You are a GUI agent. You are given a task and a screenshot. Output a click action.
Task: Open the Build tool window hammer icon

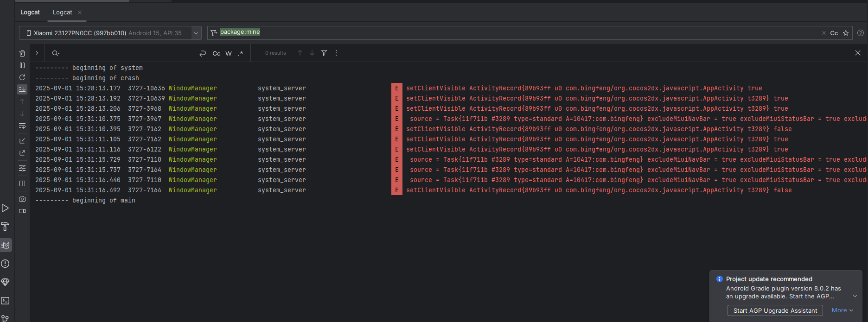pos(6,227)
